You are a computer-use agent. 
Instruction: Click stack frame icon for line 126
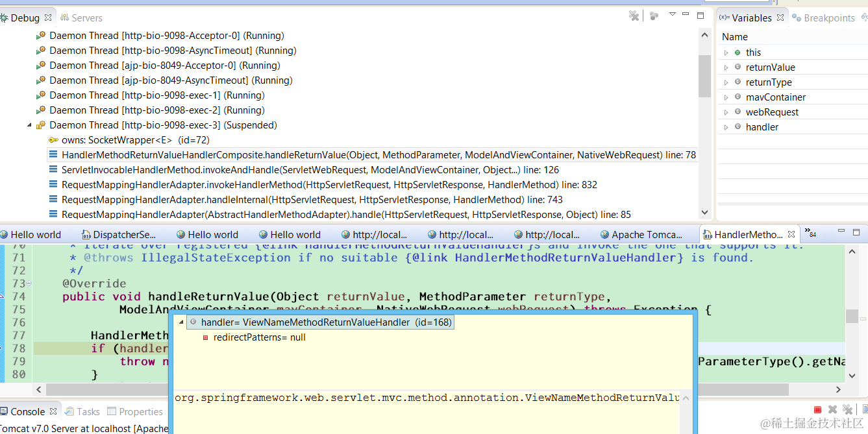coord(53,170)
